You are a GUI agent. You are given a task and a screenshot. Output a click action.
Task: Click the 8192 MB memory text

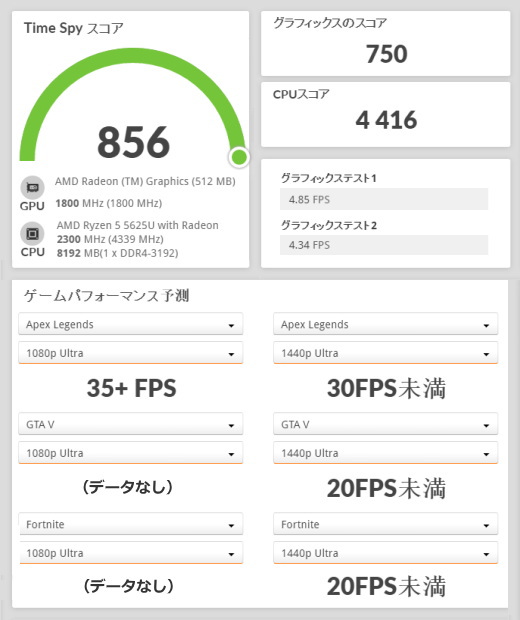tap(117, 253)
